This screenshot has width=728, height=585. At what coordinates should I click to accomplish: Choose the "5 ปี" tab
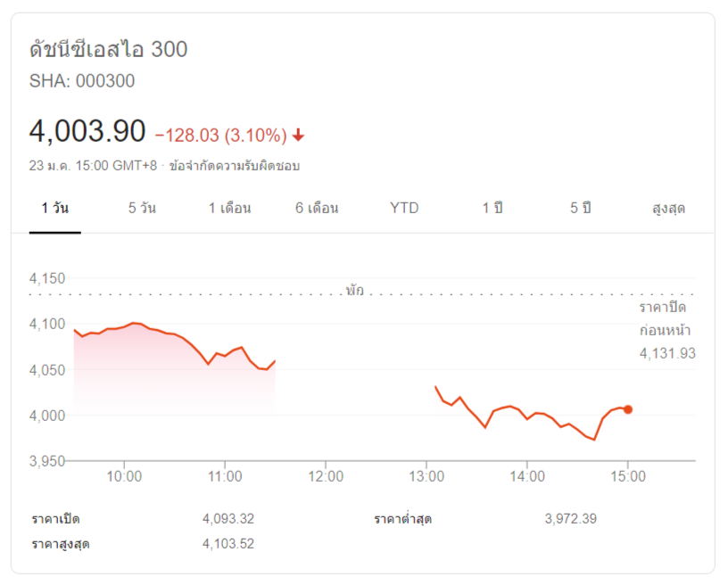pyautogui.click(x=581, y=209)
